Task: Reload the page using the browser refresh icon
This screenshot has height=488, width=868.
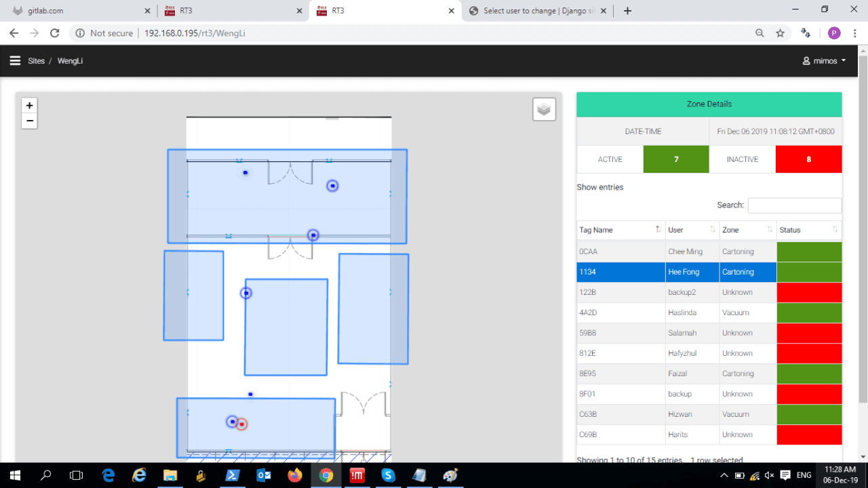Action: coord(55,33)
